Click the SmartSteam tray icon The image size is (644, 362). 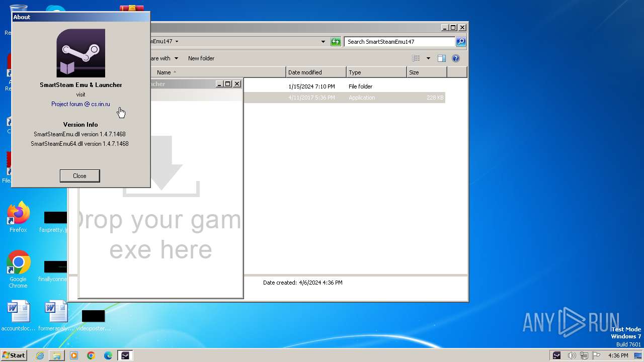[556, 355]
